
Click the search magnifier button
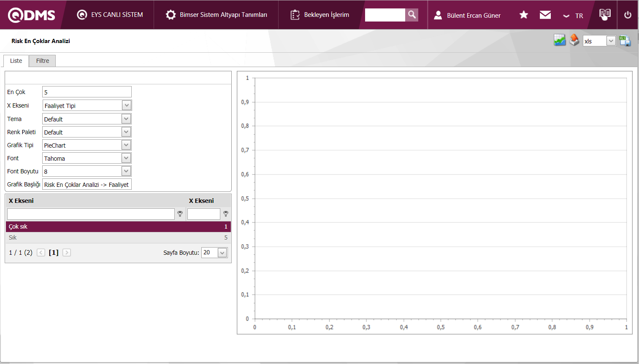[412, 15]
